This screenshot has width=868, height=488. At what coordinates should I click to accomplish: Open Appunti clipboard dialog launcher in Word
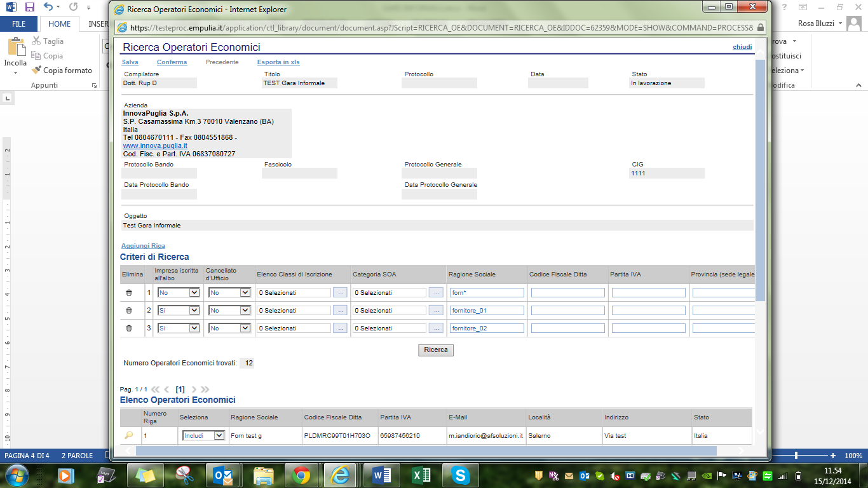[94, 85]
